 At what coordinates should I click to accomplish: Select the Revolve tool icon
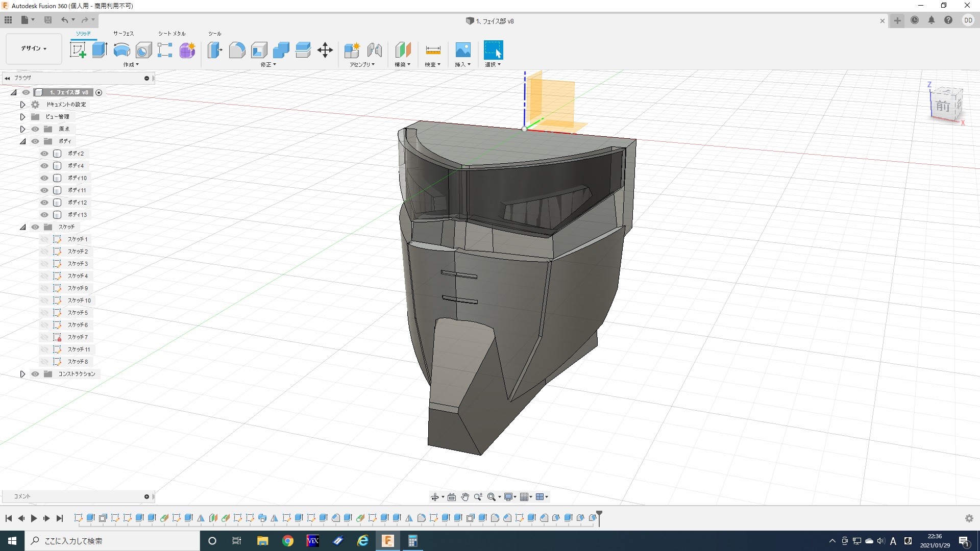coord(121,50)
